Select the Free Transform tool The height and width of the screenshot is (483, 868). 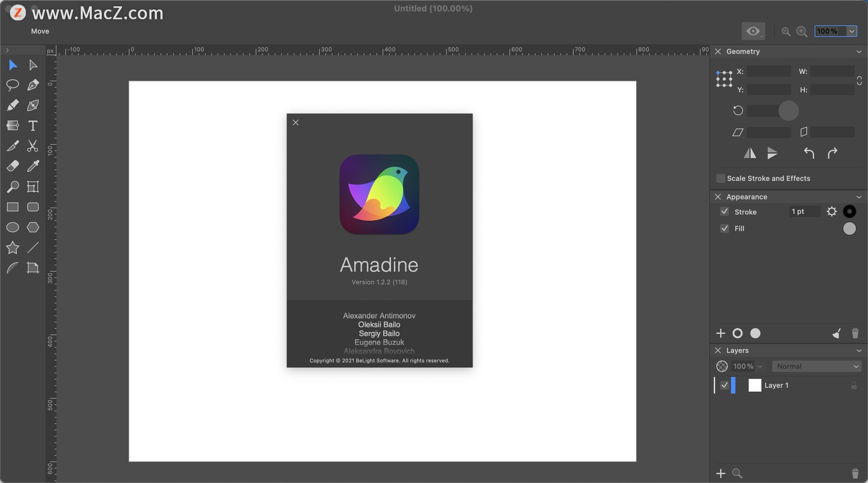point(33,186)
